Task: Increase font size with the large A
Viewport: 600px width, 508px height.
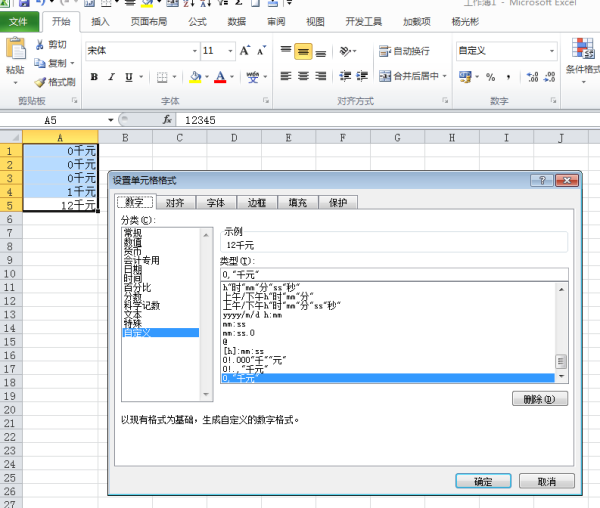Action: (245, 50)
